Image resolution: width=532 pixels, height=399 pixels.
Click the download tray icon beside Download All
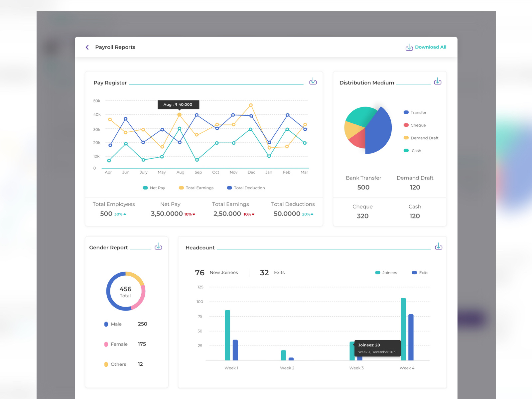(409, 47)
